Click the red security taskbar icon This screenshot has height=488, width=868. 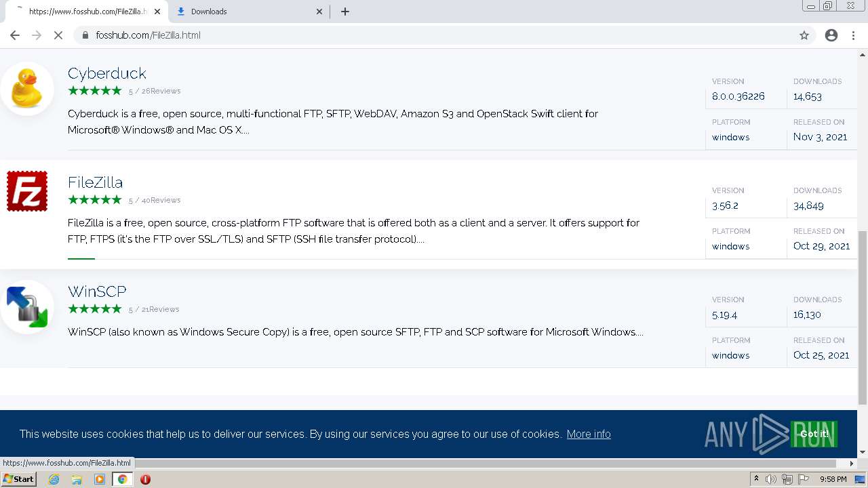pos(145,479)
